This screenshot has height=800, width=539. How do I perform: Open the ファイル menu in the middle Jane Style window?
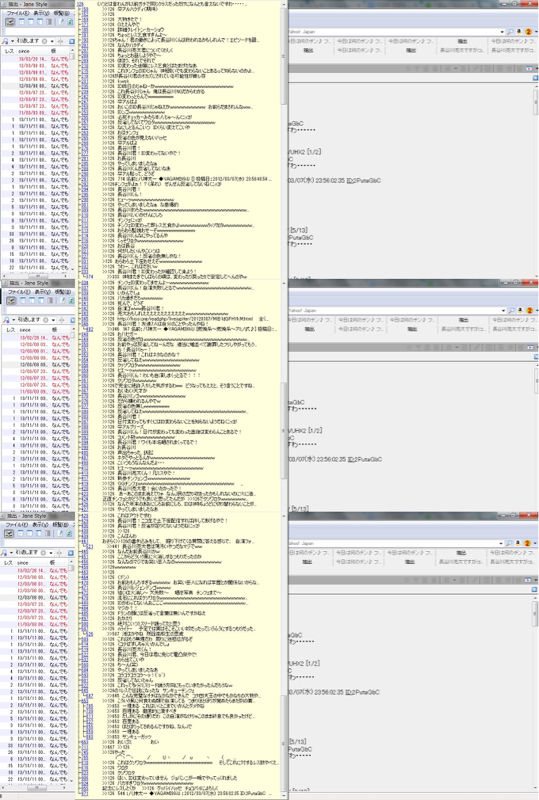[x=17, y=292]
